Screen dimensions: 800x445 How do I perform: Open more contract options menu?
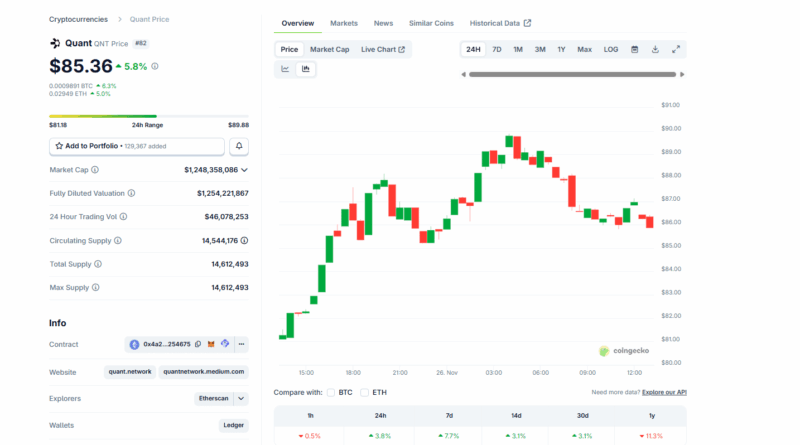(241, 344)
